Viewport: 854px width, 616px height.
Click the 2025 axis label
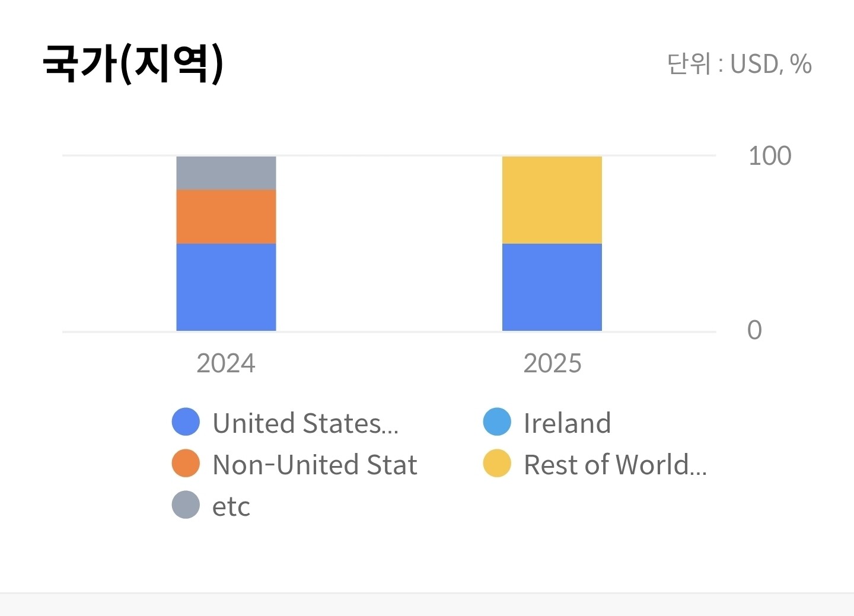[553, 363]
